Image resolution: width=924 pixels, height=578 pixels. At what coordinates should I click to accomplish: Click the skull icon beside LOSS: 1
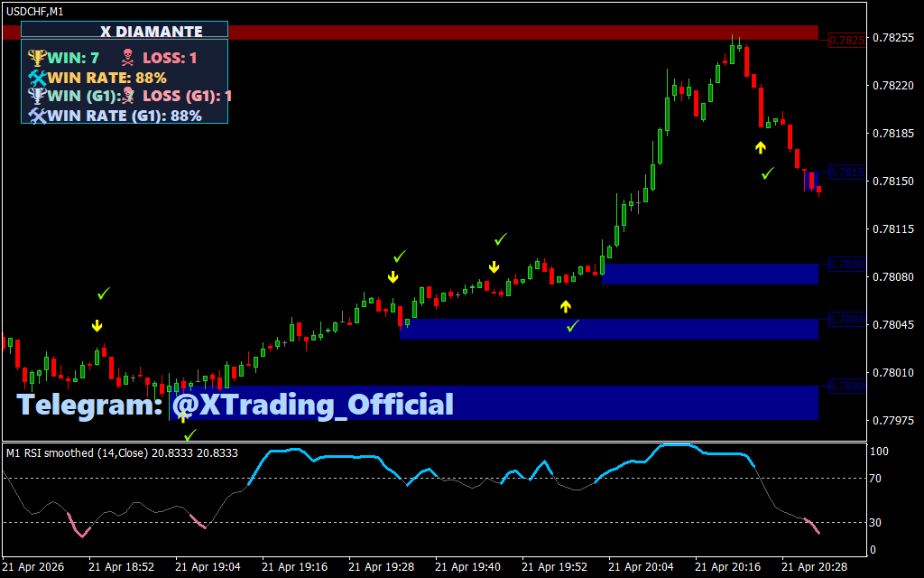(128, 58)
